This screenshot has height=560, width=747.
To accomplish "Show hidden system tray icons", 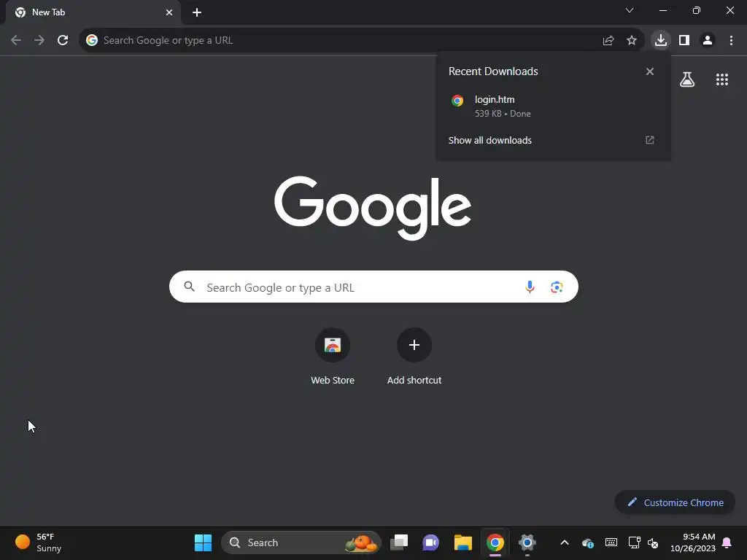I will click(565, 542).
